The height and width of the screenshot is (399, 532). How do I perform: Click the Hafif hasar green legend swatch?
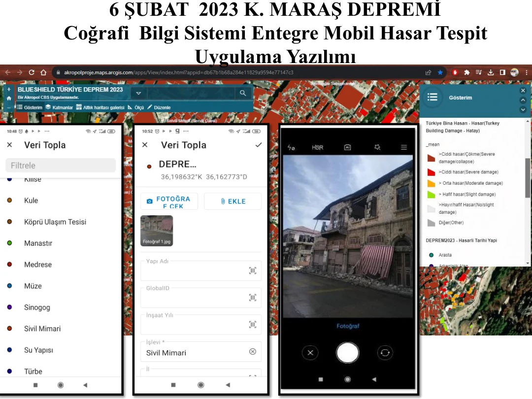pos(431,195)
